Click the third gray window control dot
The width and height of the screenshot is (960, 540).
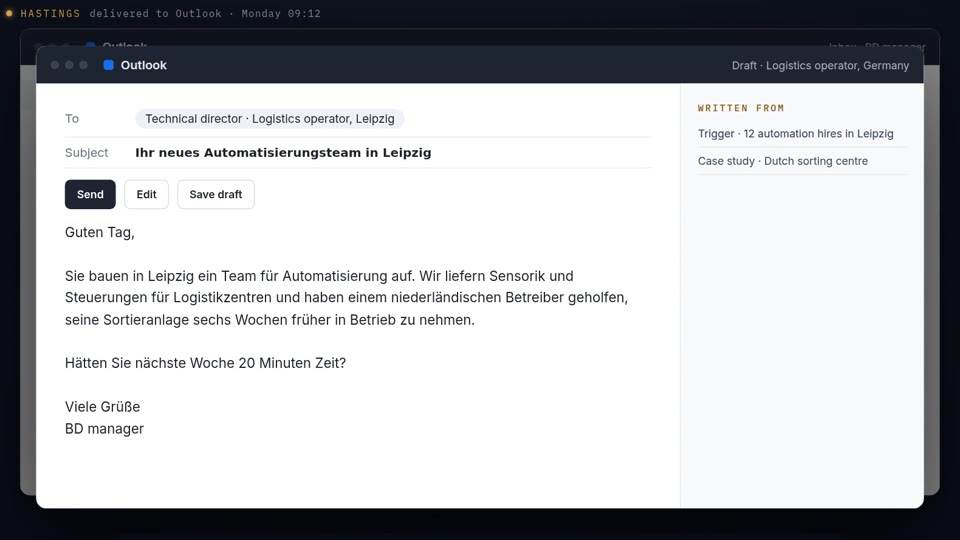coord(83,65)
